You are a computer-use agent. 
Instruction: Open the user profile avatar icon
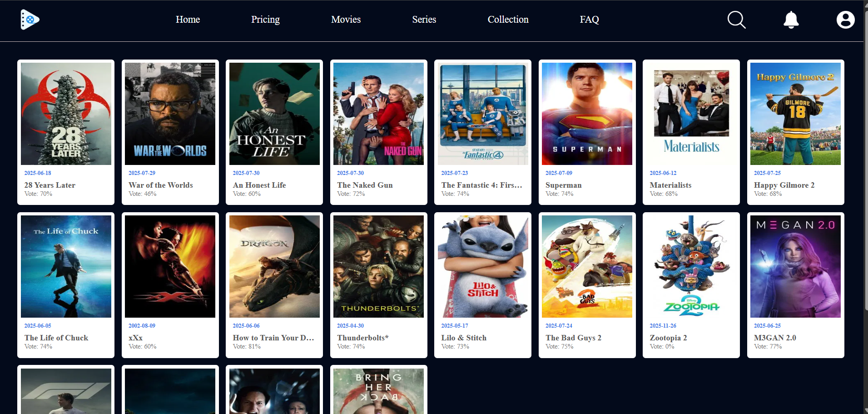pyautogui.click(x=845, y=20)
